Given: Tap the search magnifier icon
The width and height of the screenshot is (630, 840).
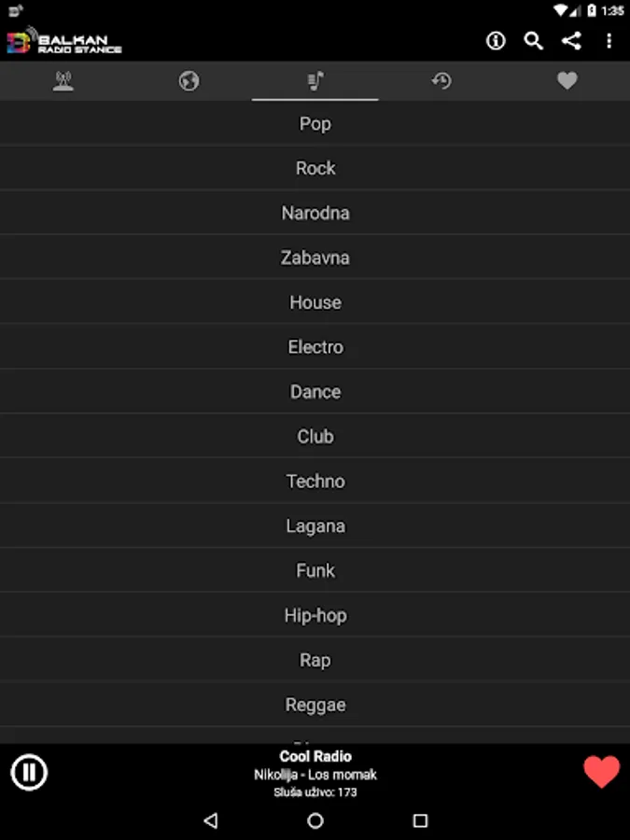Looking at the screenshot, I should 534,40.
